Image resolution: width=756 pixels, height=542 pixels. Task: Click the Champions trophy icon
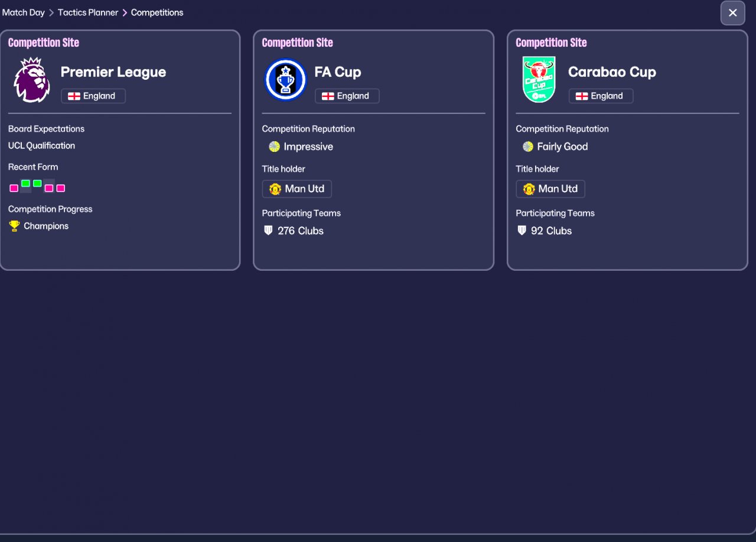pos(15,226)
